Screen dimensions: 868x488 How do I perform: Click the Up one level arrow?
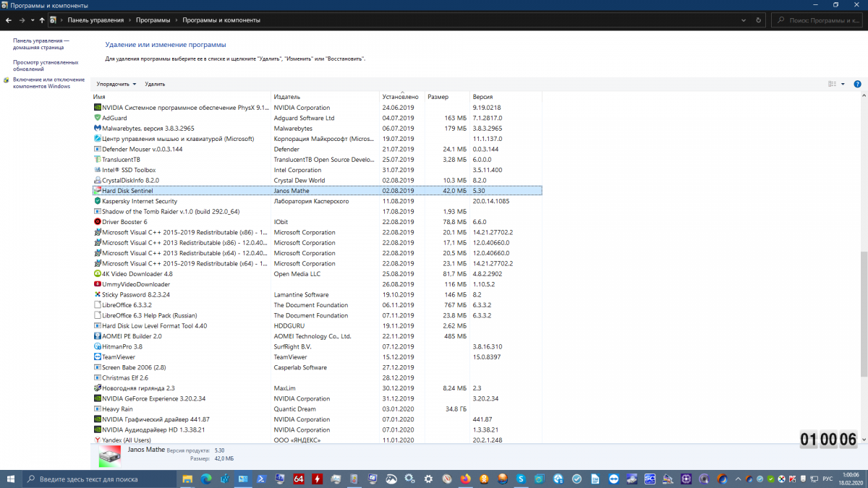pos(42,20)
